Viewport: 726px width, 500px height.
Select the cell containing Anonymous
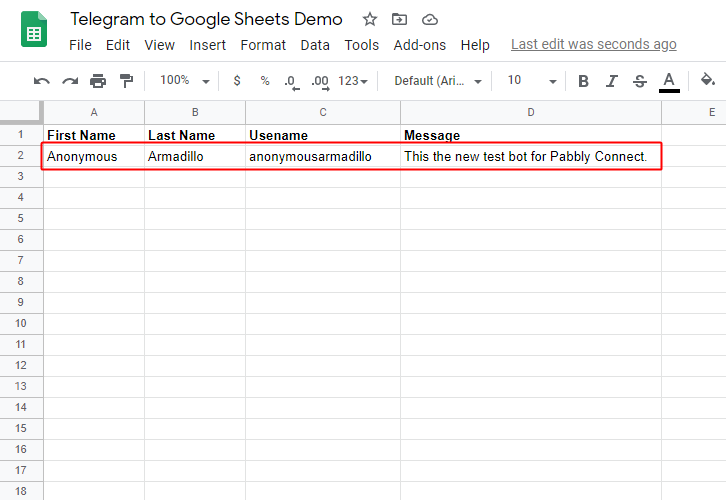click(94, 156)
